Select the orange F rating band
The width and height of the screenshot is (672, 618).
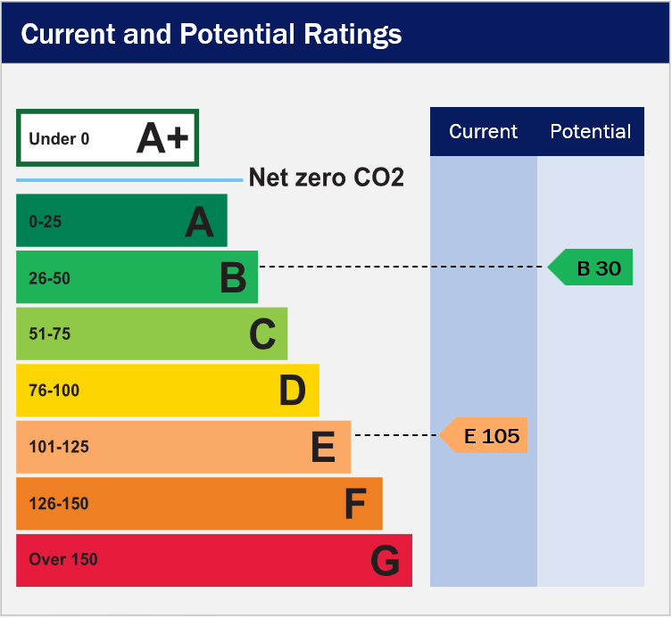[199, 503]
